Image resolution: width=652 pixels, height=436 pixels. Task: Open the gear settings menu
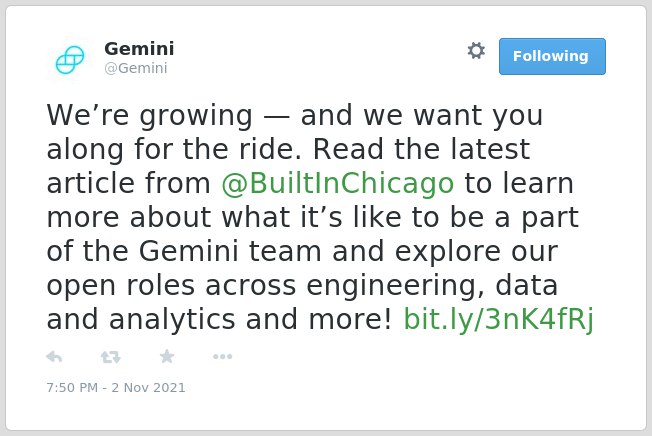point(476,51)
